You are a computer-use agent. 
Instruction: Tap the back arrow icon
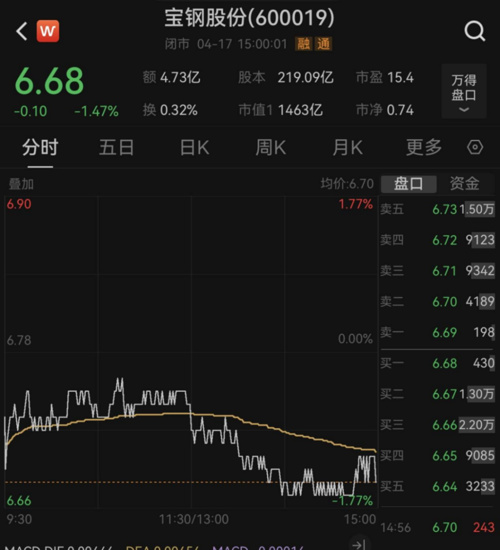coord(22,31)
